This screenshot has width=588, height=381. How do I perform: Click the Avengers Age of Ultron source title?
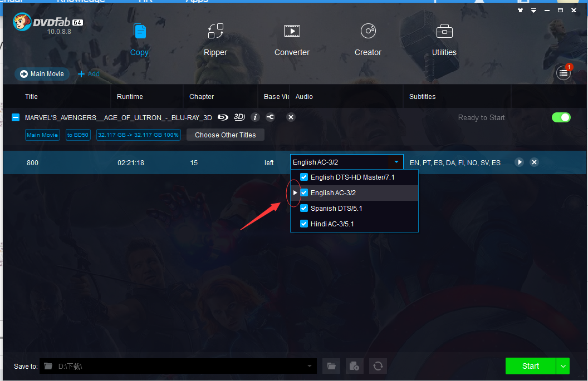point(118,117)
